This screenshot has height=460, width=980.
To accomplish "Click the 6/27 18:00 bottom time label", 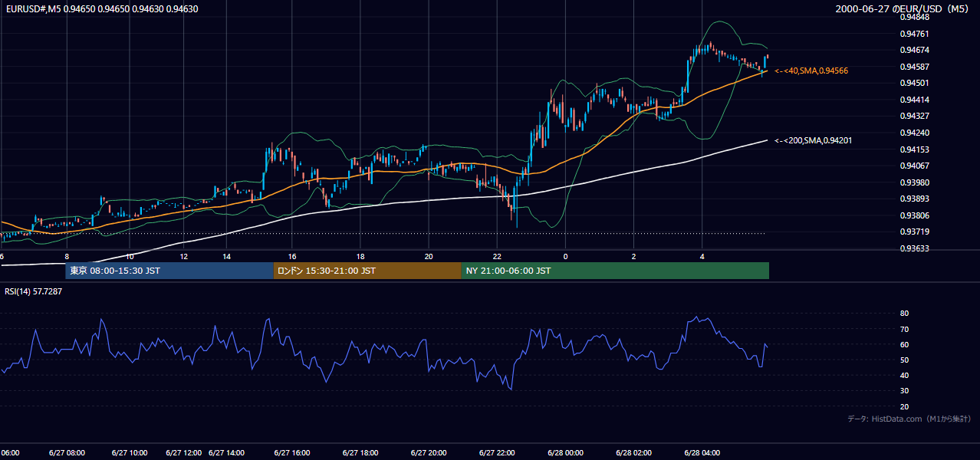I will click(361, 452).
